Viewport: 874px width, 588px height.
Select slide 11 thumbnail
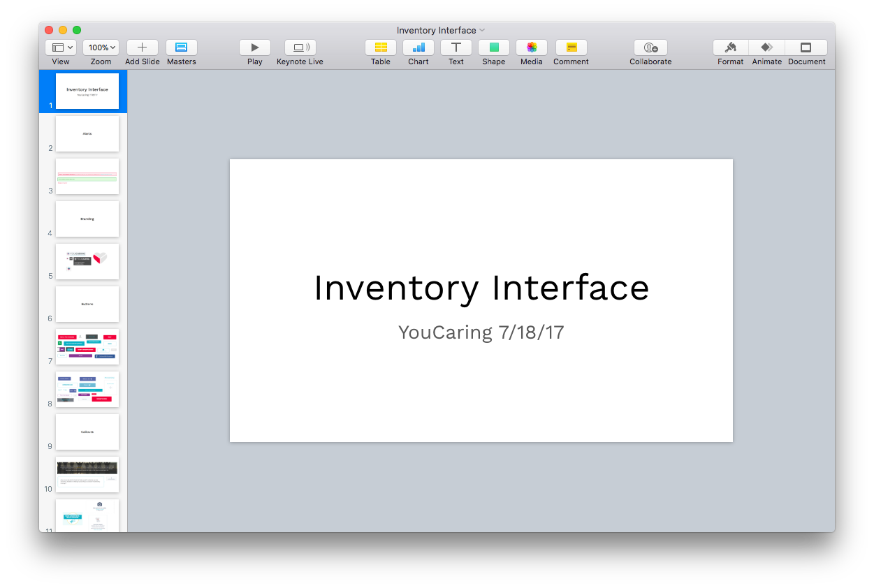point(87,515)
